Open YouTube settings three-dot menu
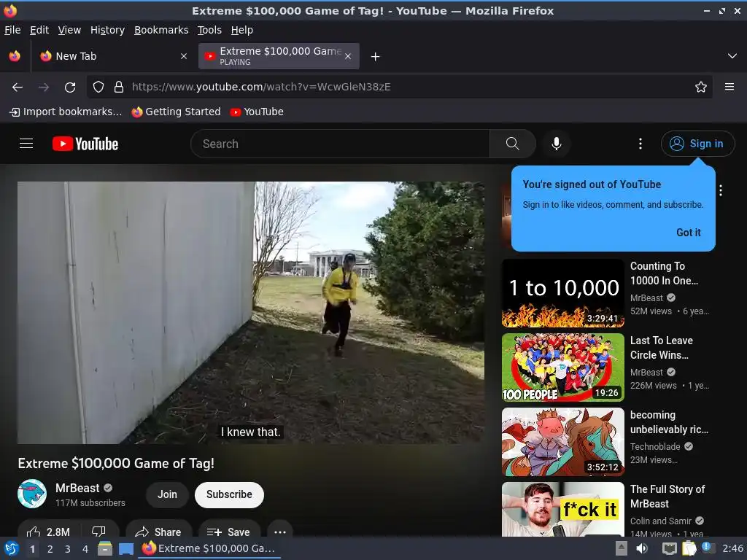 pos(640,144)
